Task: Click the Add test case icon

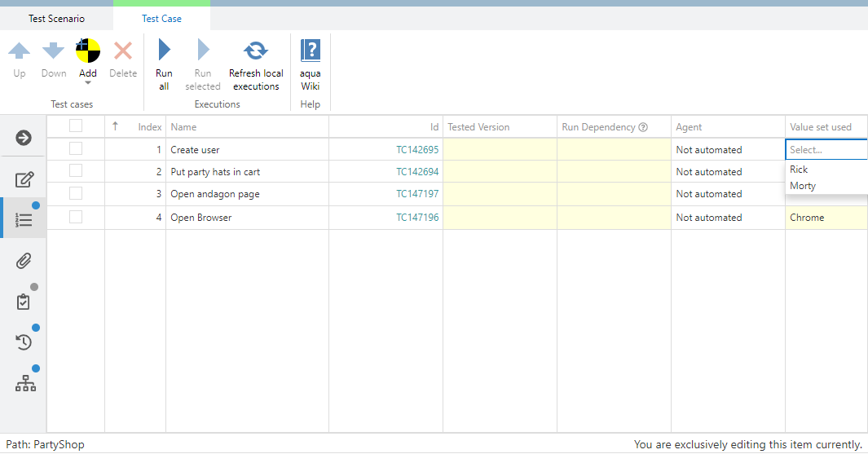Action: pos(88,51)
